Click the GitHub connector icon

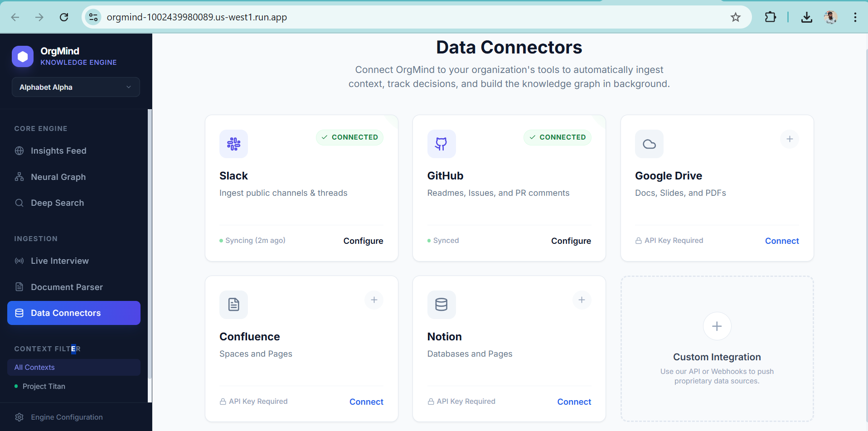tap(441, 144)
